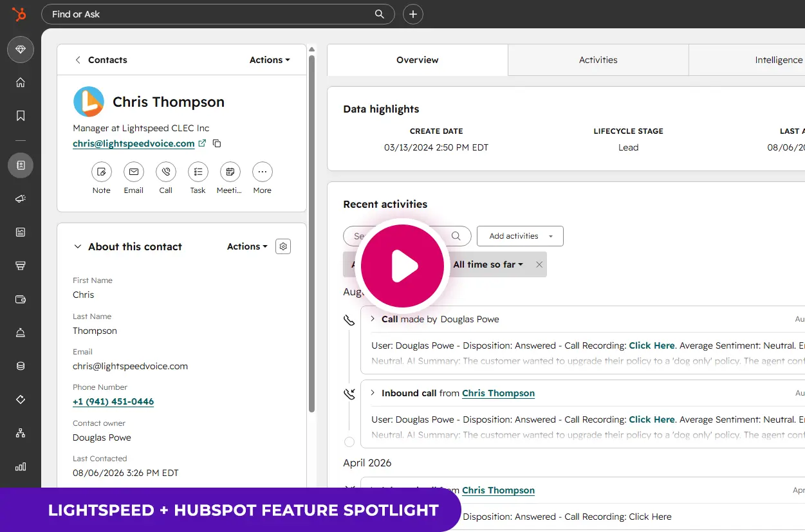Click the Recent activities search field
Image resolution: width=805 pixels, height=532 pixels.
pyautogui.click(x=407, y=236)
